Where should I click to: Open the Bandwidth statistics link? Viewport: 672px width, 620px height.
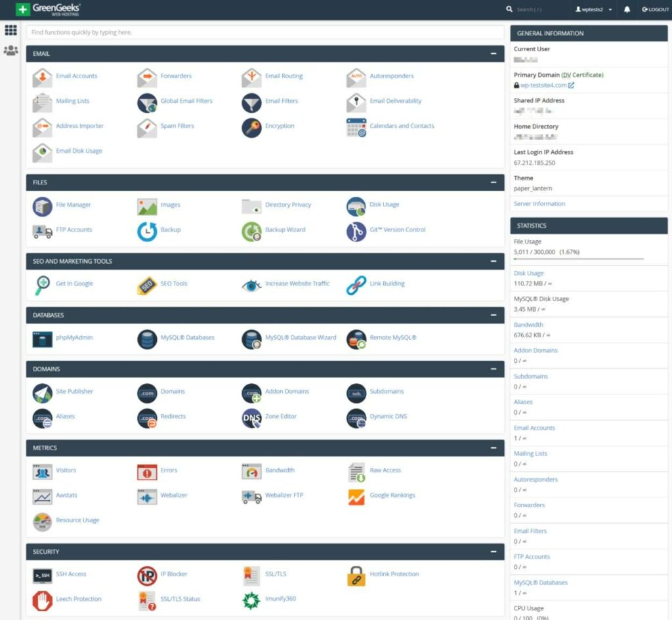coord(528,325)
